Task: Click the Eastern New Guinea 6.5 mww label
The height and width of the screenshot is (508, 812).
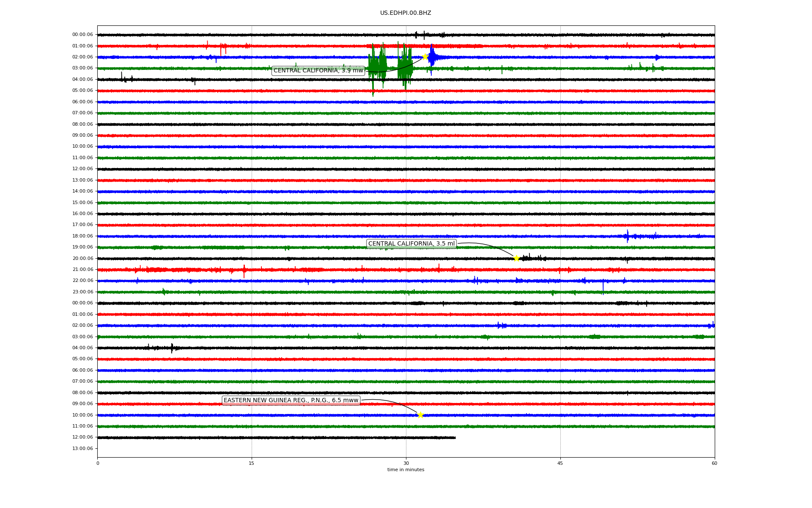Action: tap(291, 400)
